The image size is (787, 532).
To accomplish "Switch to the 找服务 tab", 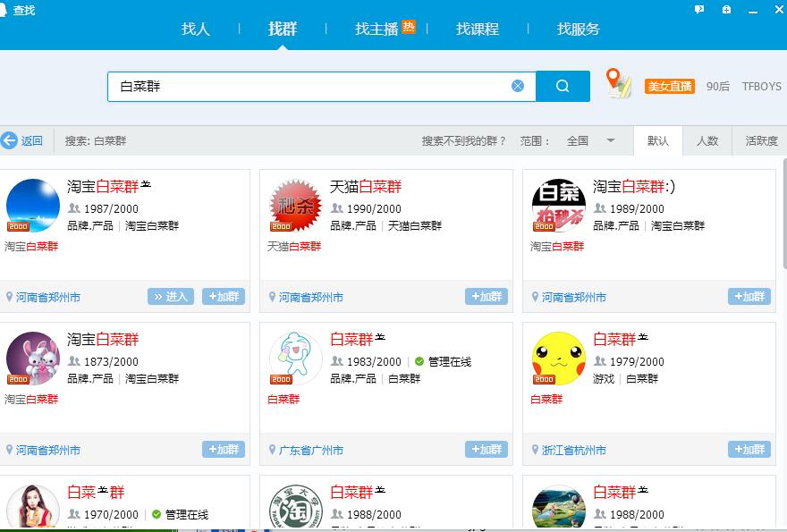I will 577,29.
